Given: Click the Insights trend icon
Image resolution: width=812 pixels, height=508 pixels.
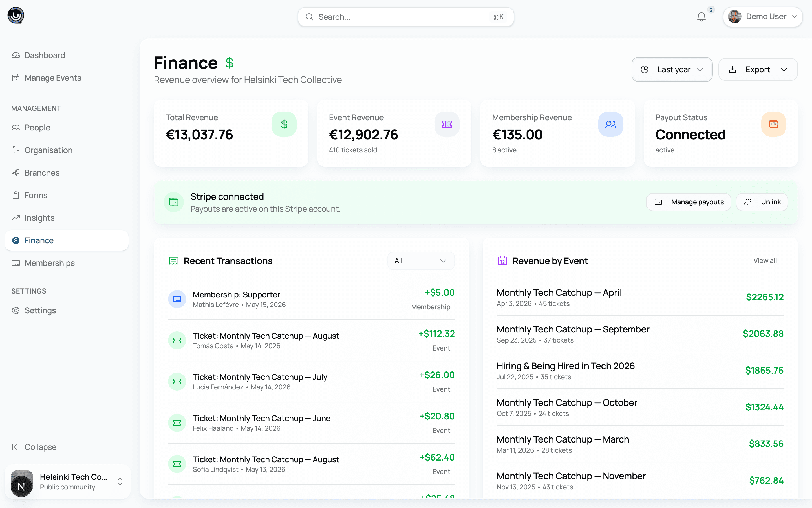Looking at the screenshot, I should 16,218.
